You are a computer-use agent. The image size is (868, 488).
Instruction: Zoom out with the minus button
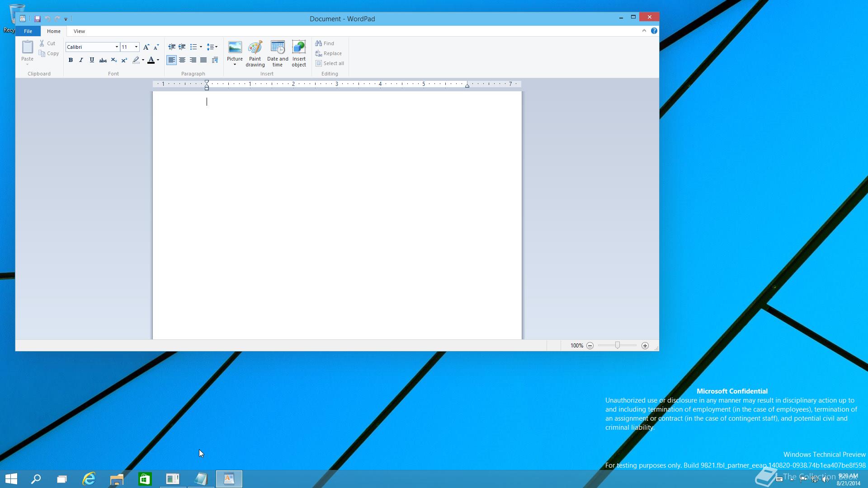(590, 346)
